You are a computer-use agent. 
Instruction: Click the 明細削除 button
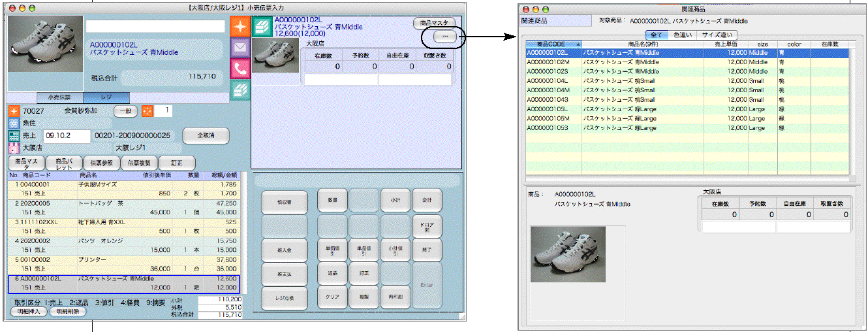pyautogui.click(x=67, y=312)
